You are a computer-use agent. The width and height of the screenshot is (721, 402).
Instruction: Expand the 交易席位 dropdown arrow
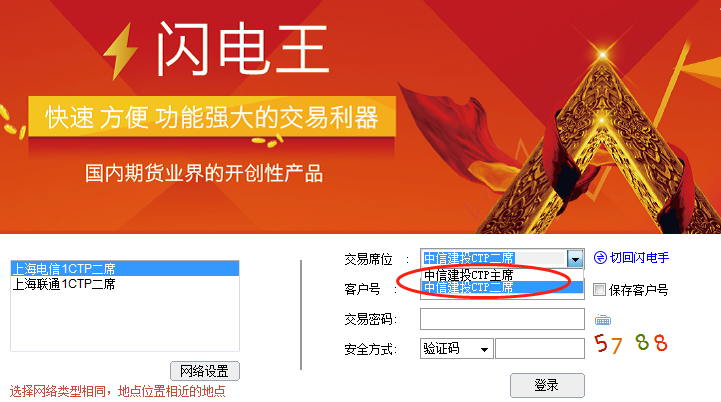[x=575, y=259]
